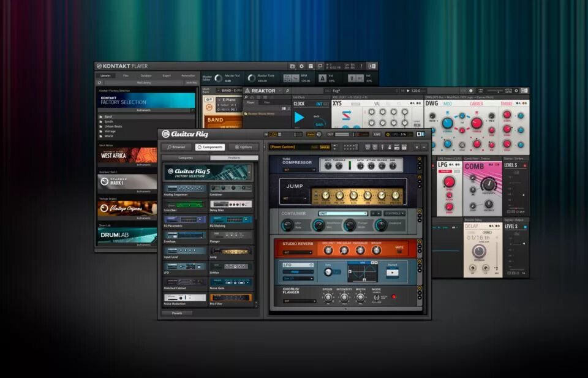Click Add Library button in Kontakt Player
Image resolution: width=588 pixels, height=378 pixels.
point(144,83)
